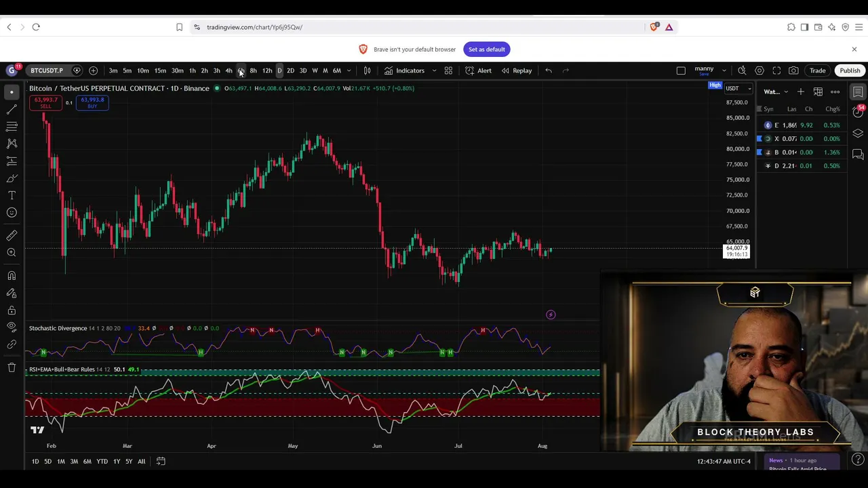The height and width of the screenshot is (488, 868).
Task: Select the W weekly timeframe
Action: click(315, 70)
